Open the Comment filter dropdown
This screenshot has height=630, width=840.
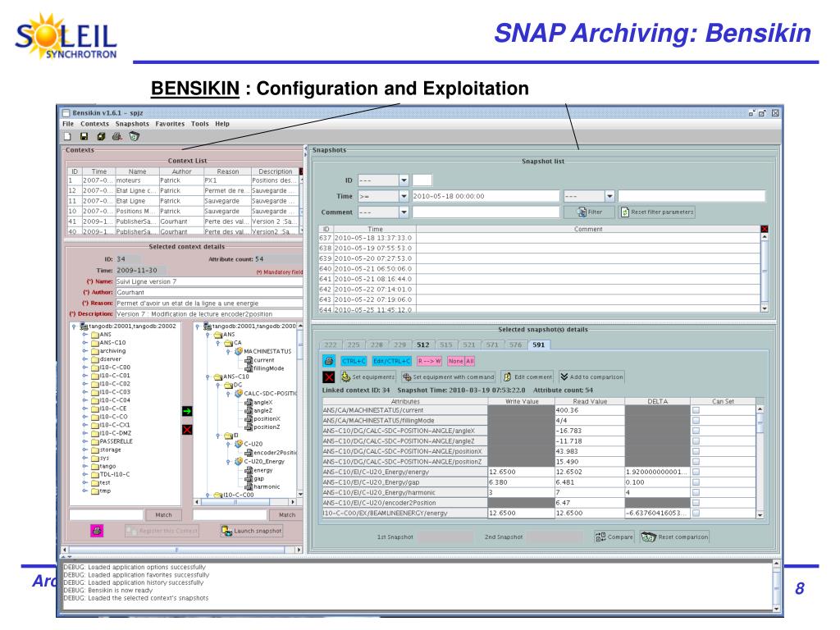pos(404,212)
